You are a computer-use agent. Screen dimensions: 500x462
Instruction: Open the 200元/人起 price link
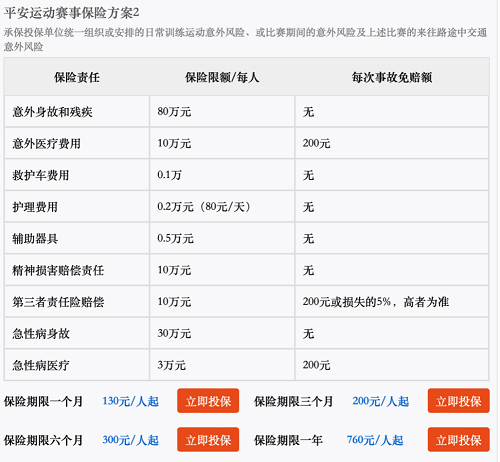(x=381, y=401)
